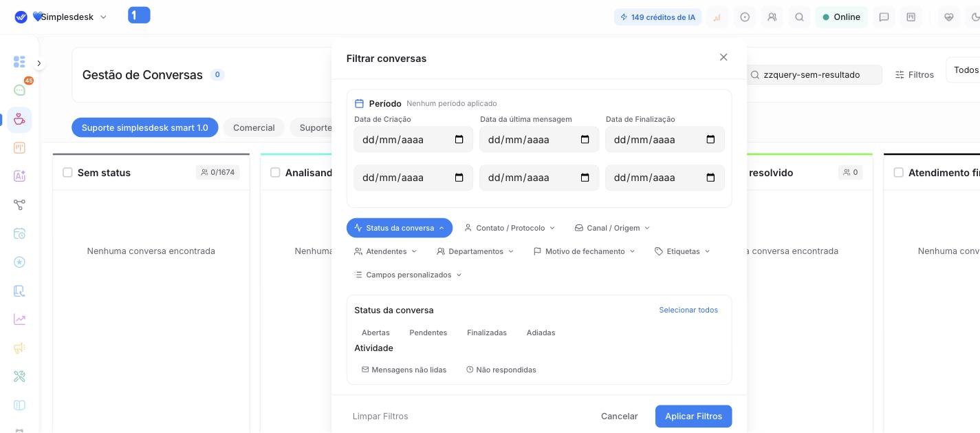Screen dimensions: 980x433
Task: Check the Analisando column checkbox
Action: (275, 173)
